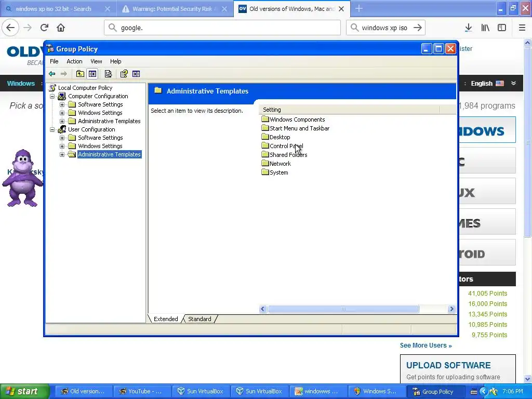This screenshot has height=399, width=532.
Task: Switch to the Standard tab
Action: (199, 319)
